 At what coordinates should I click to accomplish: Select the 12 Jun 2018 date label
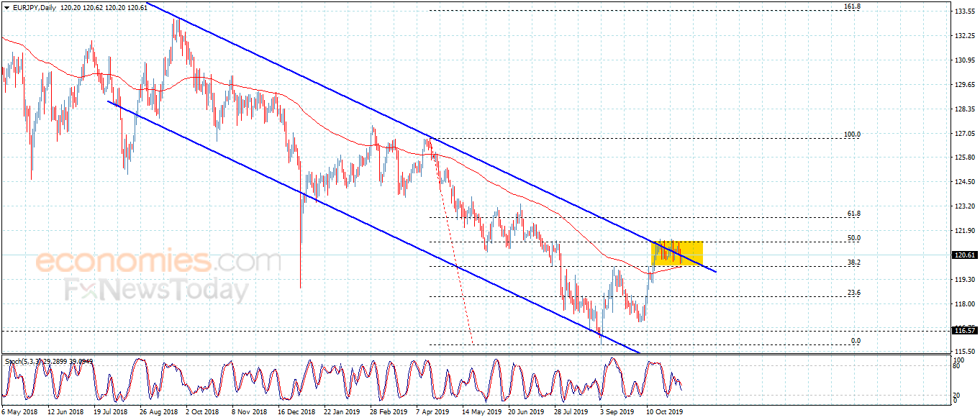tap(65, 412)
